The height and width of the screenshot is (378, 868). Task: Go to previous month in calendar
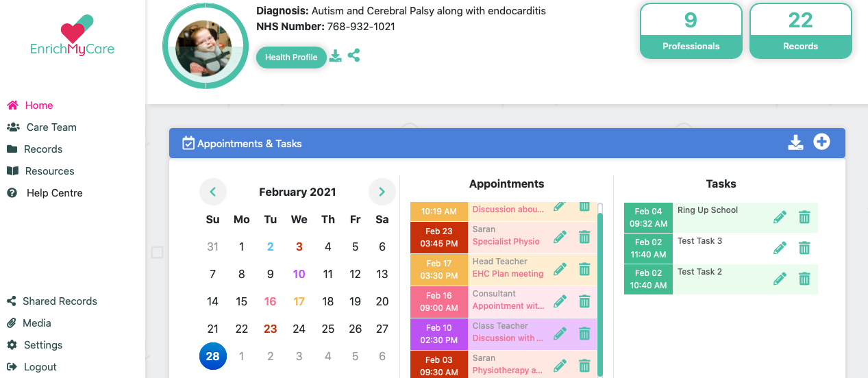(213, 192)
